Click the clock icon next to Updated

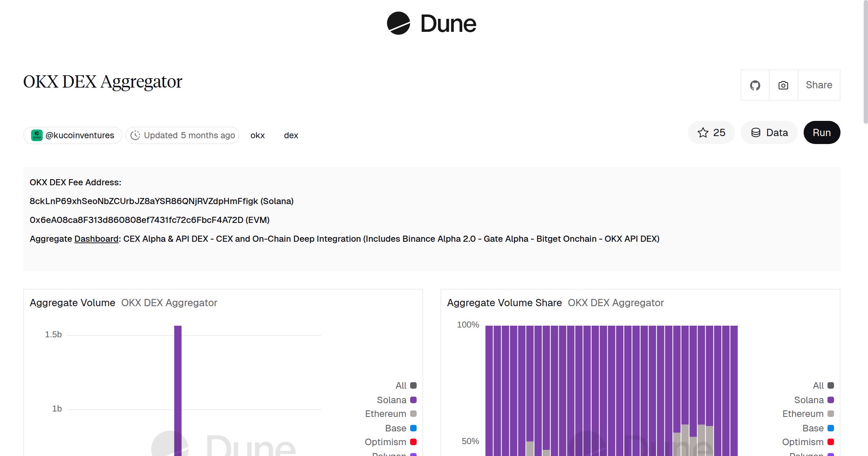pos(135,135)
